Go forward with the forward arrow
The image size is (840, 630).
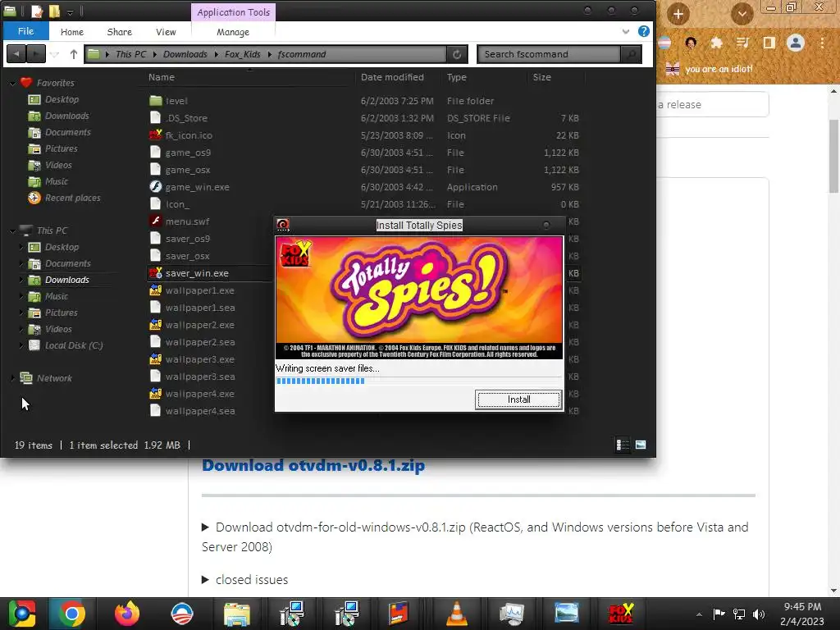tap(36, 53)
